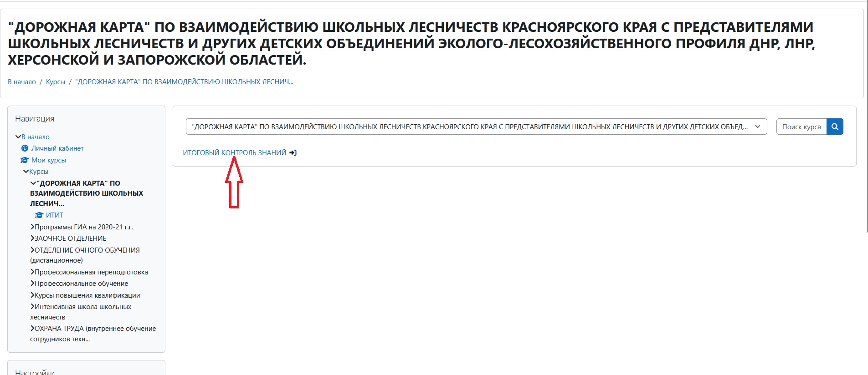Open the ИТОГОВЫЙ КОНТРОЛЬ ЗНАНИЙ course link
The image size is (868, 375).
point(234,153)
